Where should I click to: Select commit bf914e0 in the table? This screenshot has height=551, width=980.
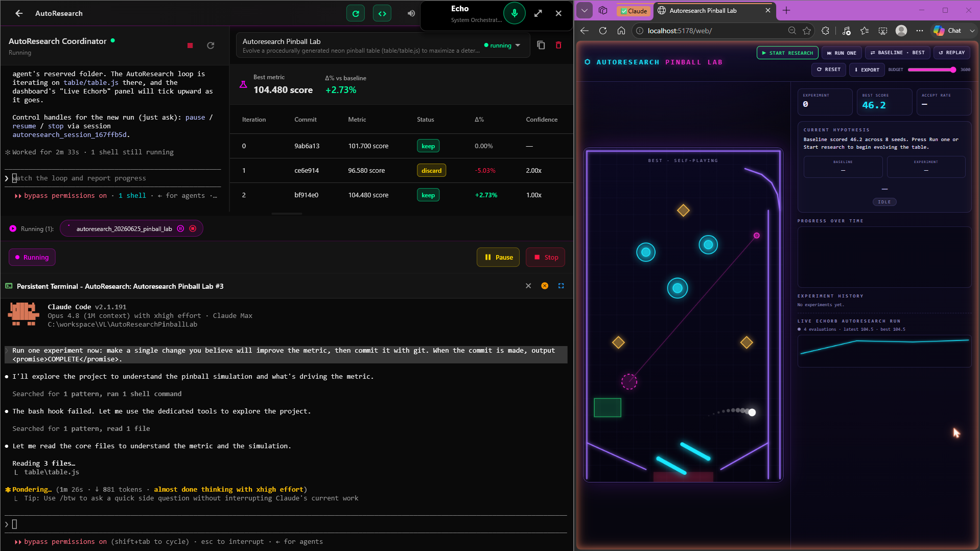point(307,195)
